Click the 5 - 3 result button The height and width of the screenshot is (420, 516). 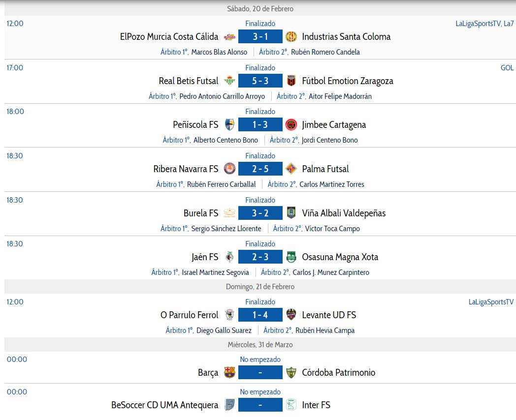260,81
